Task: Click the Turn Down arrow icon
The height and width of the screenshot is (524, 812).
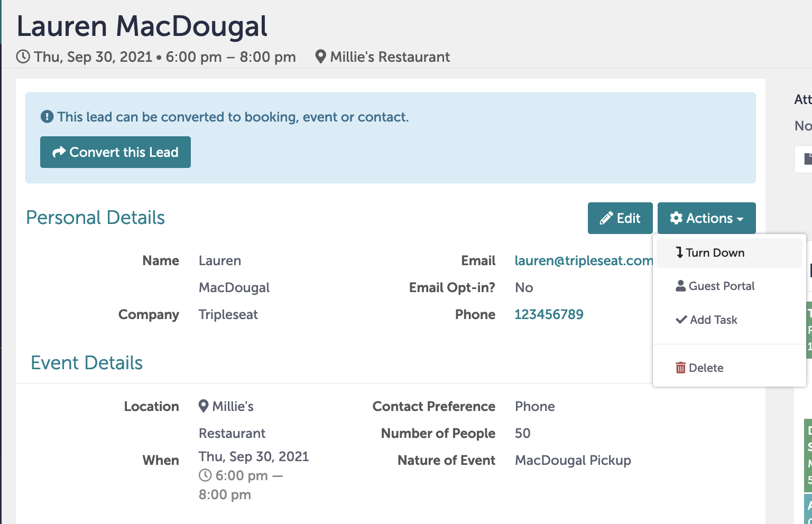Action: pyautogui.click(x=679, y=252)
